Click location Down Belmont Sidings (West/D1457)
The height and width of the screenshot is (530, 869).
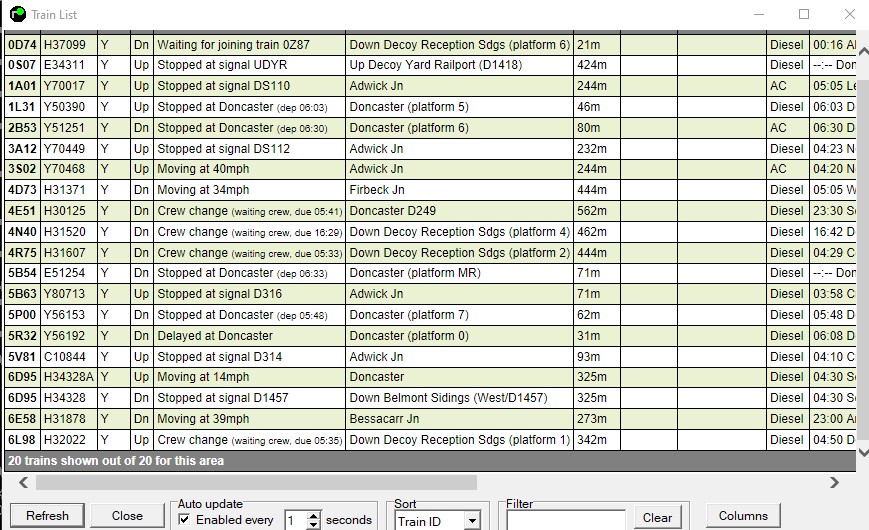pos(448,398)
